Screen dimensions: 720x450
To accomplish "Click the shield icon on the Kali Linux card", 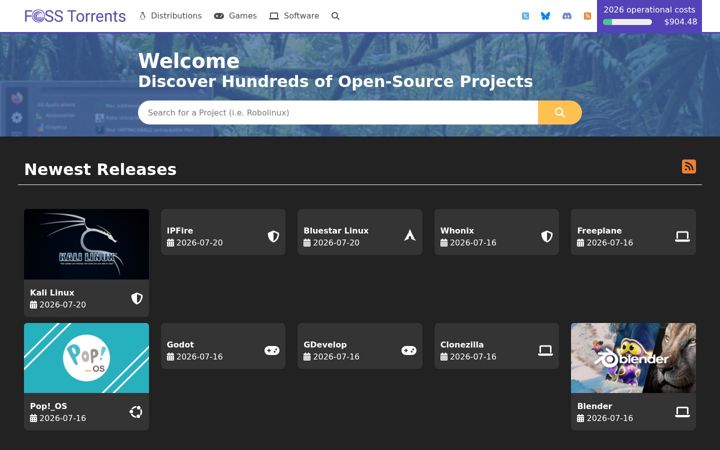I will coord(137,298).
